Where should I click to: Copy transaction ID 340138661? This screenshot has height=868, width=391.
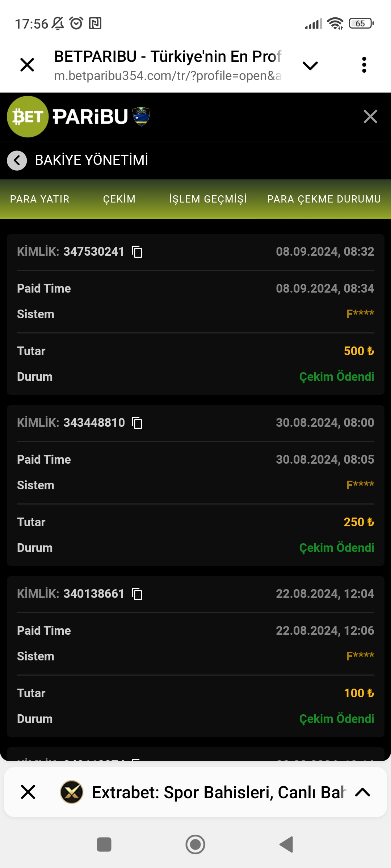point(137,594)
